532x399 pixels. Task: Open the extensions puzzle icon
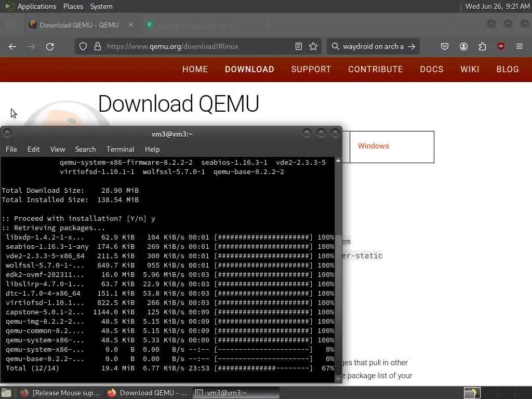pos(482,46)
